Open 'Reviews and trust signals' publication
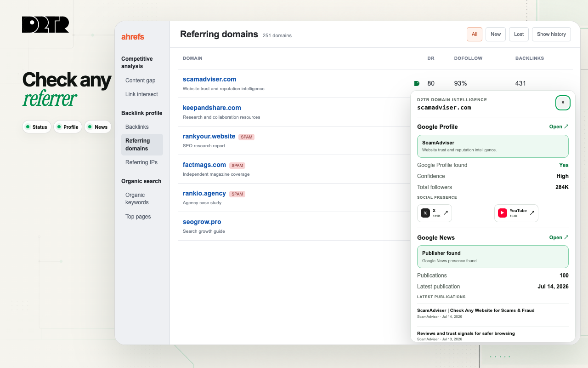The image size is (588, 368). point(466,333)
